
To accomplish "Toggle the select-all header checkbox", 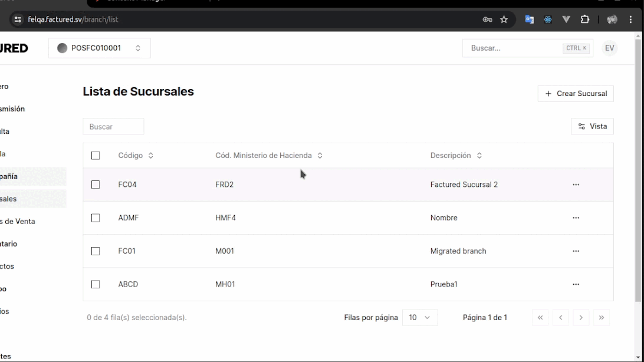I will (x=96, y=156).
